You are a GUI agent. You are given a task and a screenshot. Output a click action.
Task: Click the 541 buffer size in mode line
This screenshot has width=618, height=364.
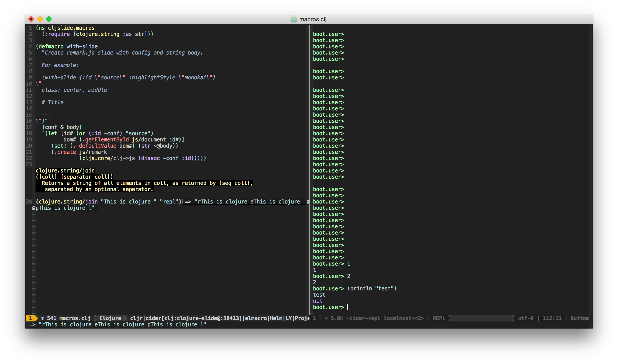[51, 318]
